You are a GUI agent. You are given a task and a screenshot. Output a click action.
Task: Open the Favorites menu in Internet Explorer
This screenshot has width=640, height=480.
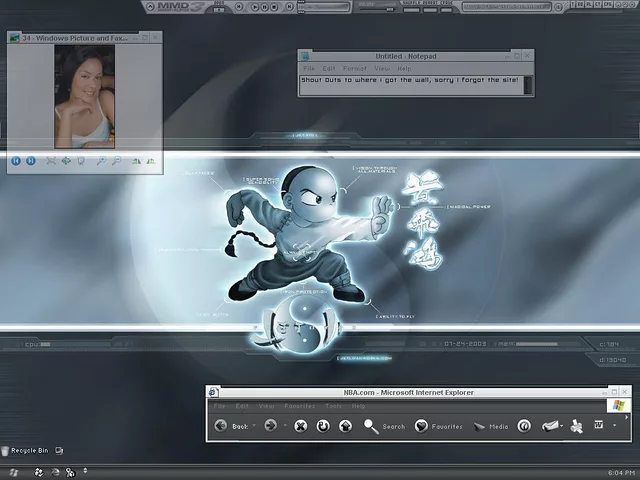pyautogui.click(x=299, y=406)
